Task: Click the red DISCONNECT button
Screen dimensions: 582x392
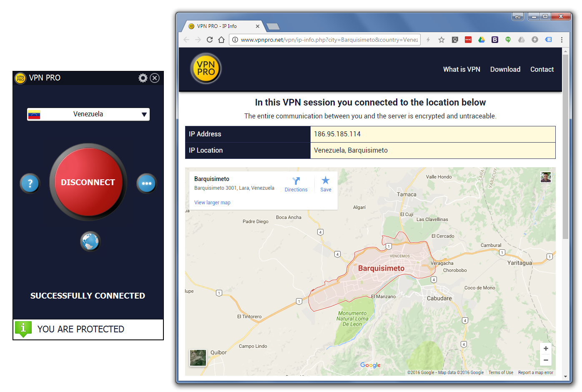Action: click(x=88, y=182)
